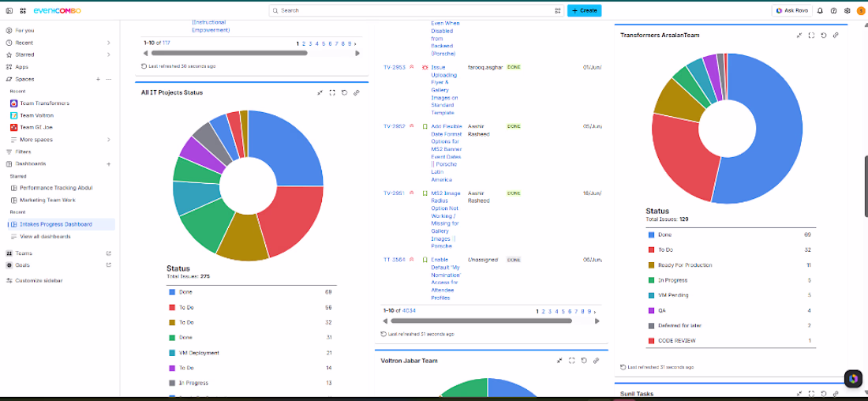The height and width of the screenshot is (401, 868).
Task: Collapse the sidebar using the top-left panel icon
Action: (x=9, y=10)
